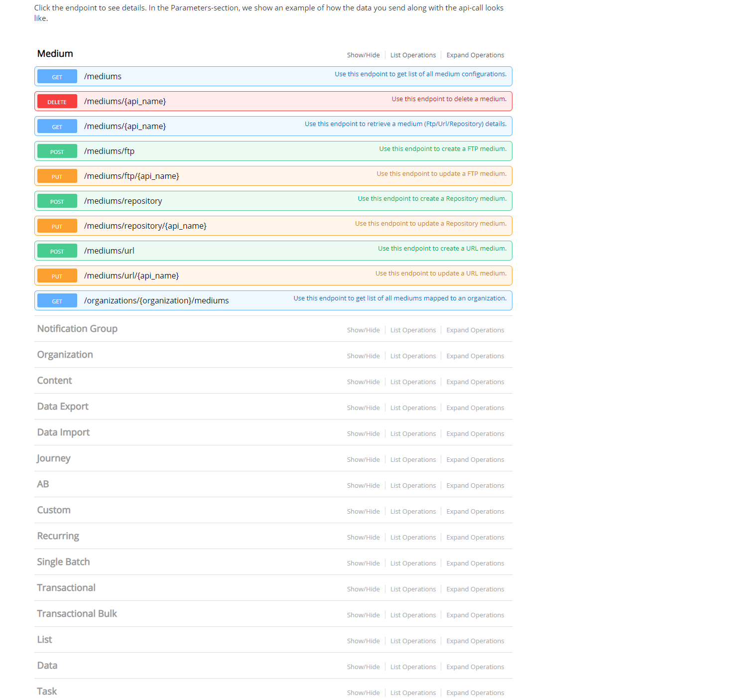Click the DELETE badge for /mediums/{api_name}
Viewport: 747px width, 700px height.
(x=57, y=101)
